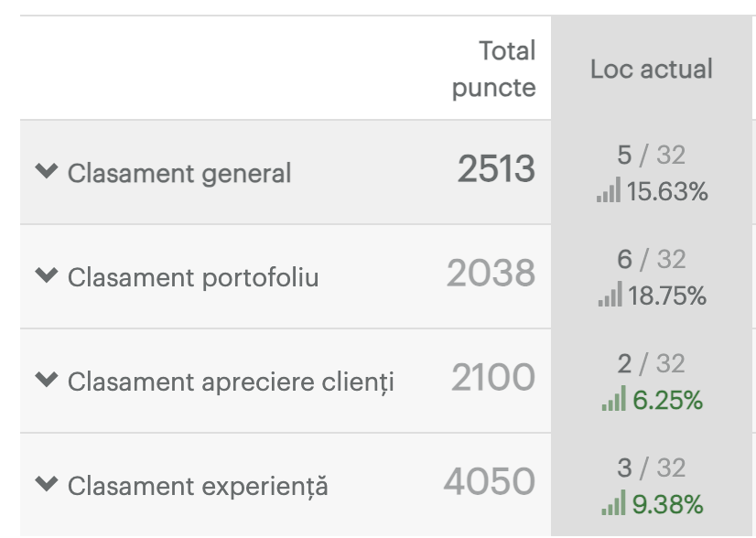Expand the Clasament experiență chevron
This screenshot has width=756, height=538.
pos(47,483)
